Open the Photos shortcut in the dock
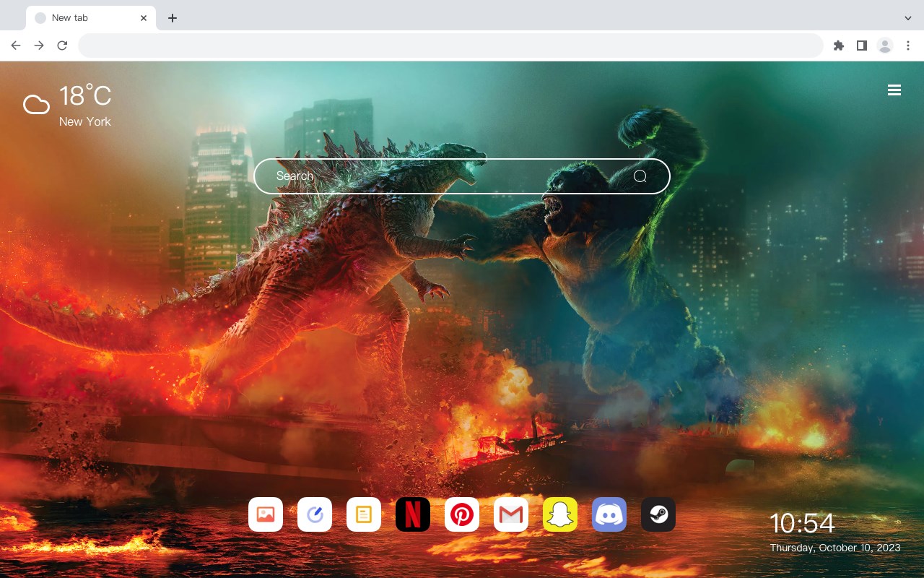This screenshot has width=924, height=578. tap(266, 514)
